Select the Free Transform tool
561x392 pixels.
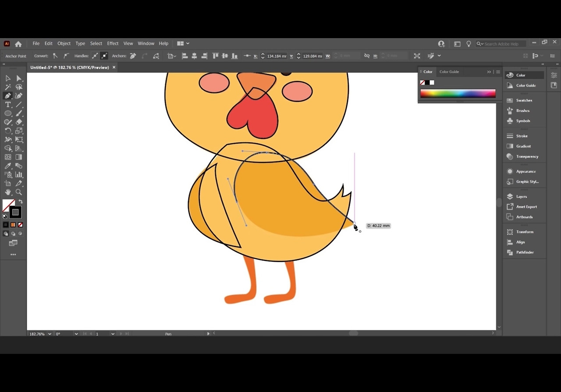19,139
